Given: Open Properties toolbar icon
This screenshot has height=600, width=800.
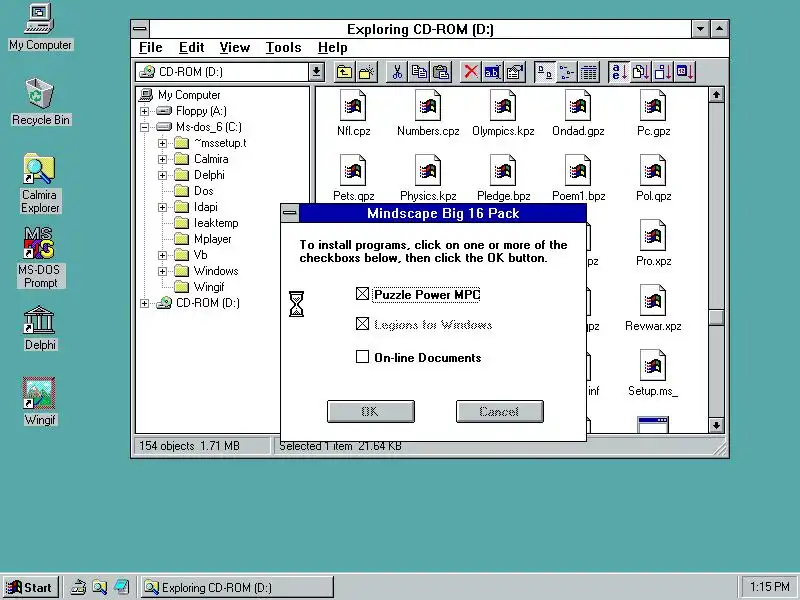Looking at the screenshot, I should [x=515, y=72].
